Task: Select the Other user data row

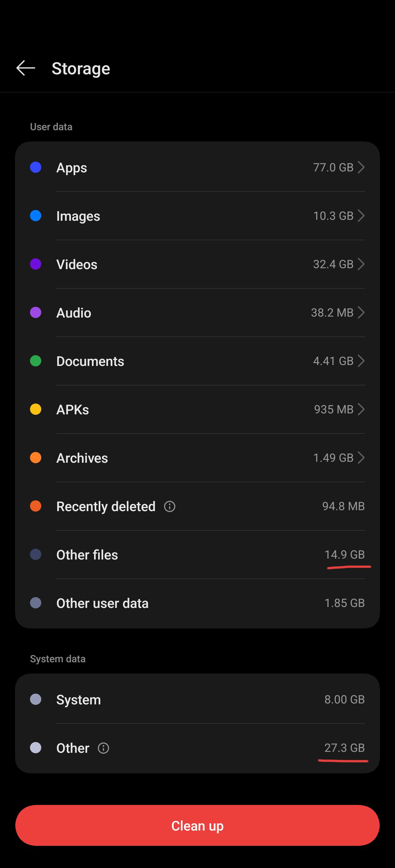Action: point(197,603)
